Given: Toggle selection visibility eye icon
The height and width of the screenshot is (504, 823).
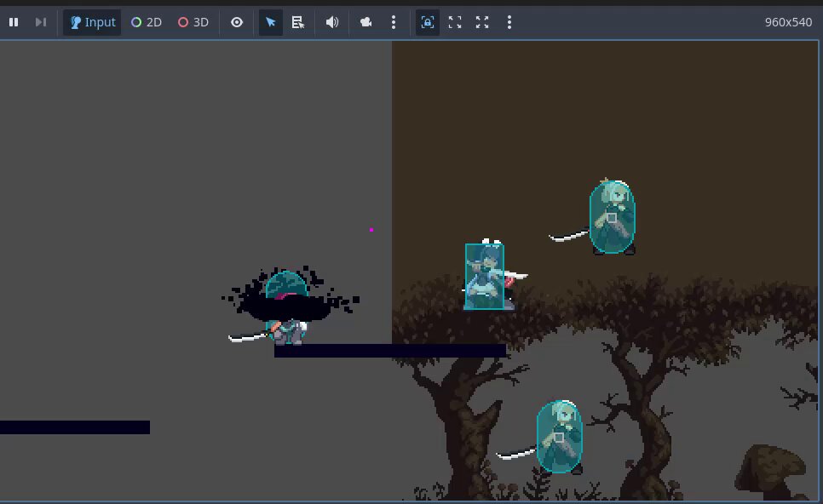Looking at the screenshot, I should pos(237,22).
